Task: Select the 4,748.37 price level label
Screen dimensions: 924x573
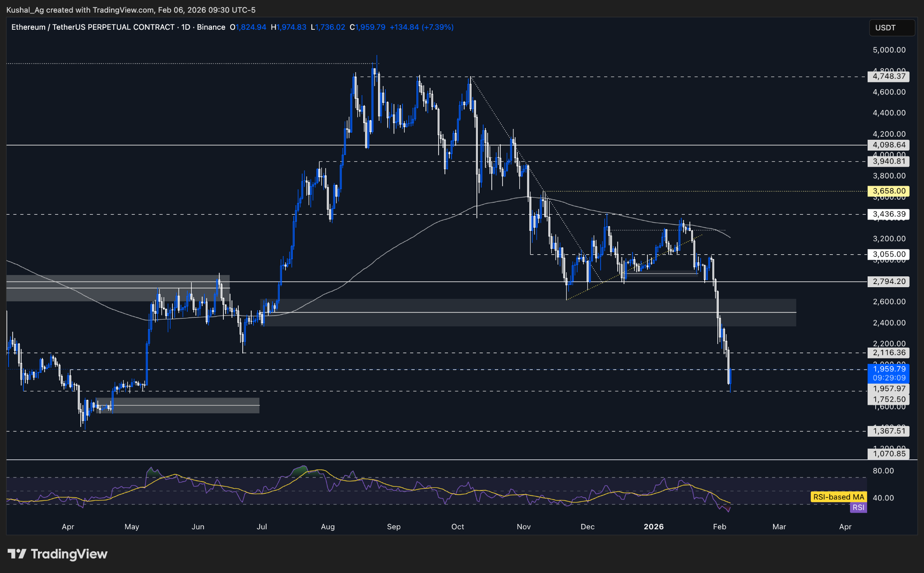Action: [x=888, y=76]
